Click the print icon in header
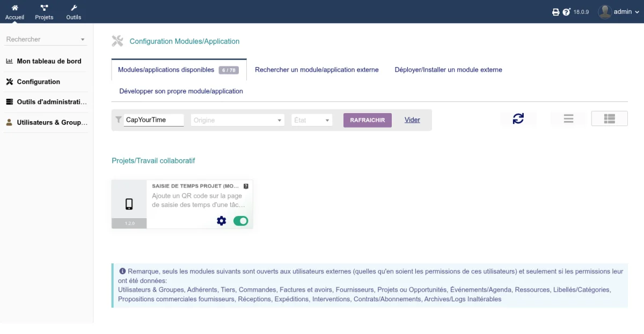The width and height of the screenshot is (644, 334). pos(556,12)
